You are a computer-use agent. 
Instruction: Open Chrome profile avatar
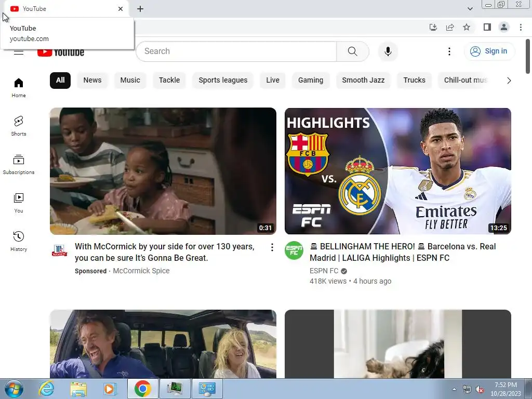pos(504,27)
